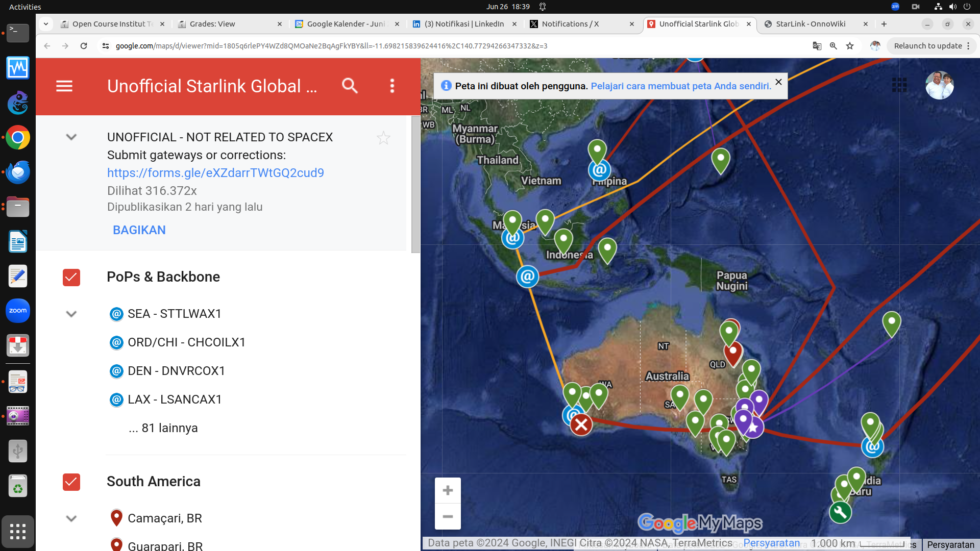Zoom out the map with minus button
980x551 pixels.
pyautogui.click(x=448, y=517)
